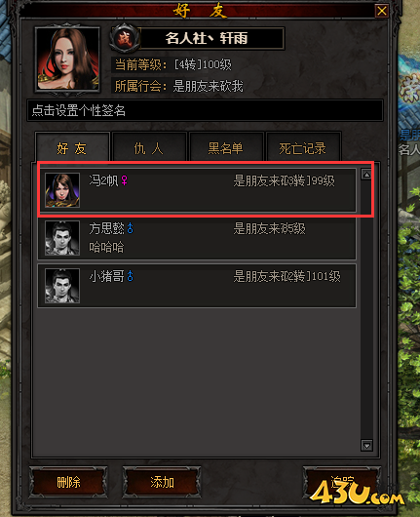The width and height of the screenshot is (420, 517).
Task: Click the blue male symbol beside 小猪哥
Action: [x=131, y=276]
